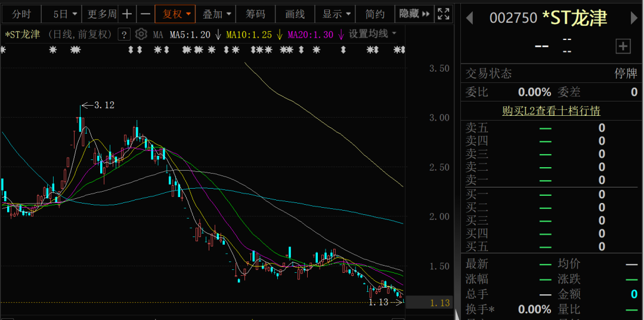
Task: Add *ST龙津 to watchlist with plus icon
Action: [623, 46]
